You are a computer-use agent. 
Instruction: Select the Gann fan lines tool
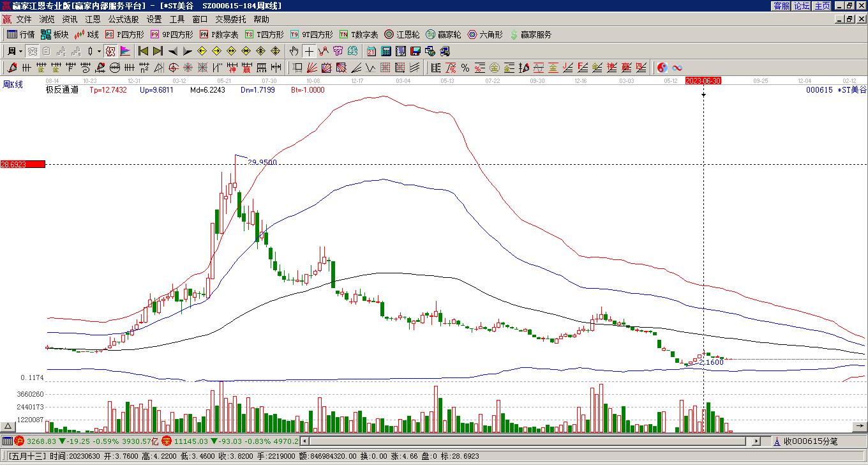coord(311,67)
